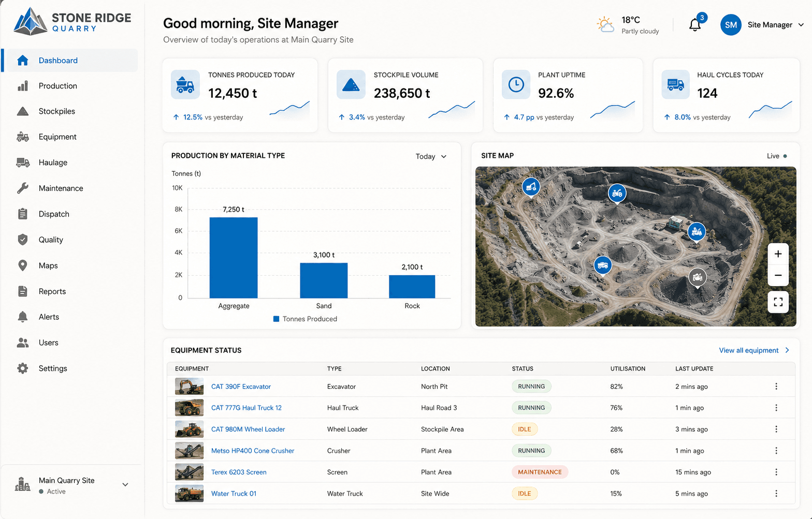Click the SM user avatar
This screenshot has height=519, width=812.
click(x=731, y=25)
